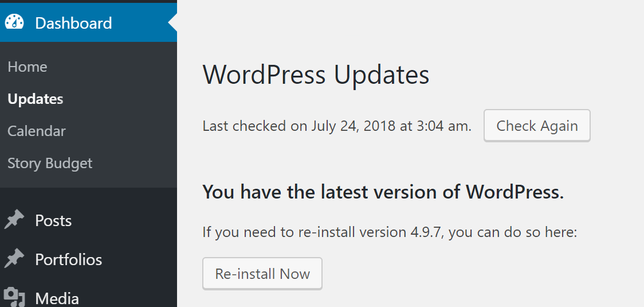The width and height of the screenshot is (644, 307).
Task: Click the Portfolios pushpin icon
Action: tap(14, 259)
